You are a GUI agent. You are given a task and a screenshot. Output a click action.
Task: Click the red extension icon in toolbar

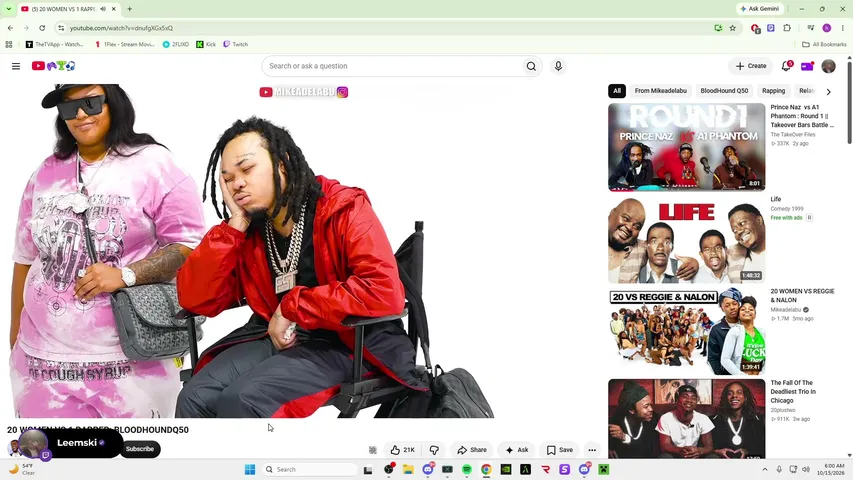[755, 28]
